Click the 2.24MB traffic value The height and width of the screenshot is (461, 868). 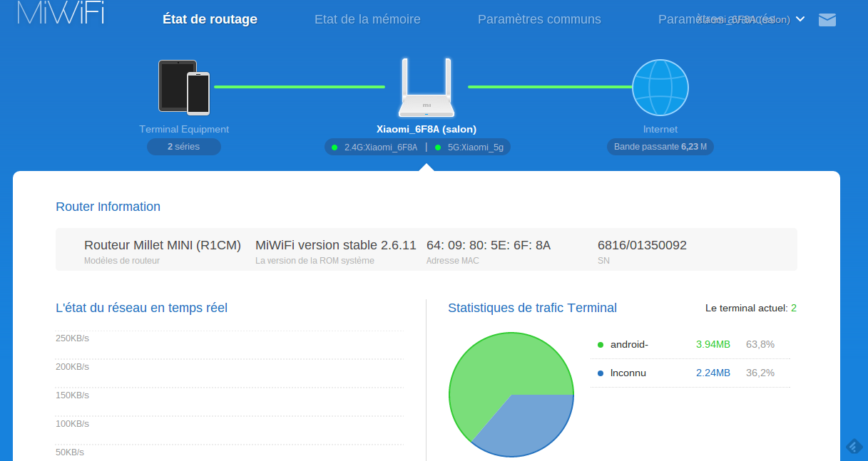coord(713,373)
